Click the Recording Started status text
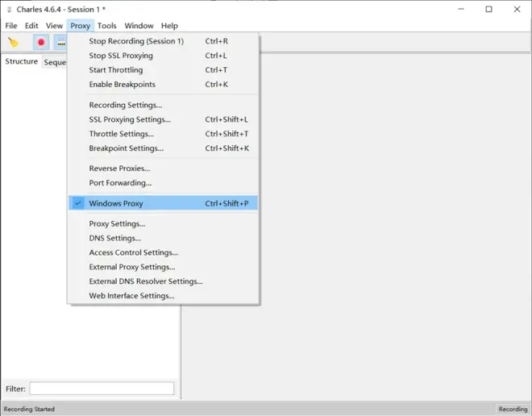Image resolution: width=532 pixels, height=416 pixels. 29,410
